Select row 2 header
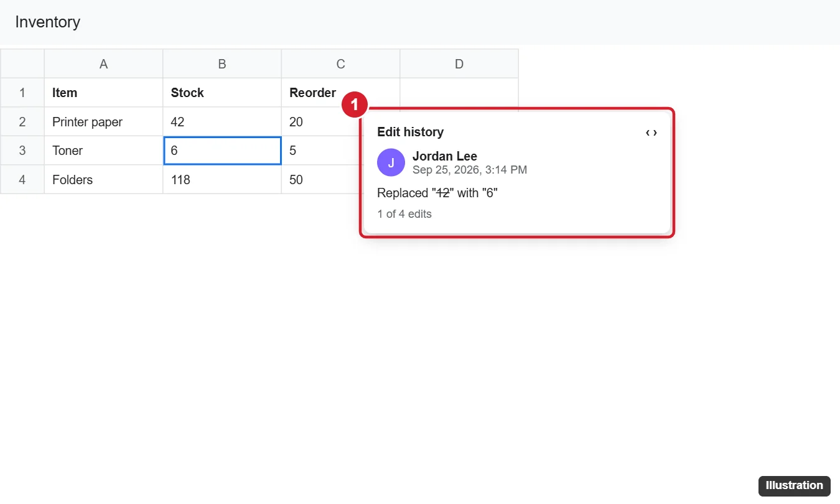Viewport: 840px width, 504px height. click(x=22, y=122)
